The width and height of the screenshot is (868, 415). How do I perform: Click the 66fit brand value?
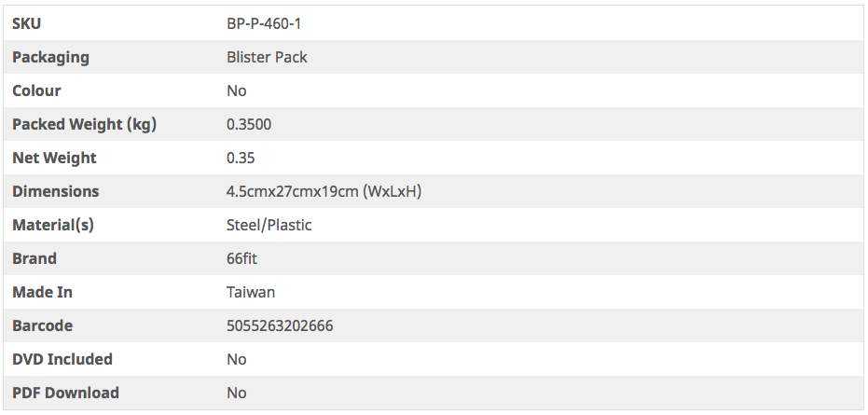(x=241, y=258)
